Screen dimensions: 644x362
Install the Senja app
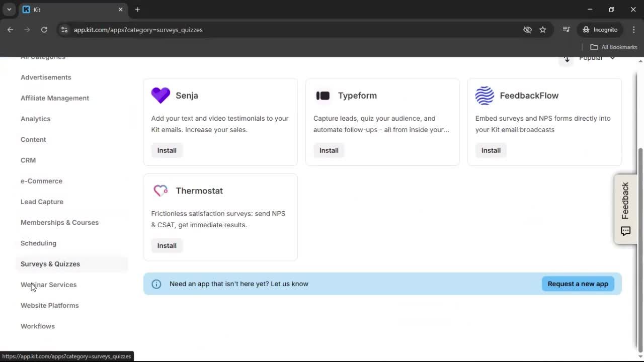pyautogui.click(x=167, y=150)
